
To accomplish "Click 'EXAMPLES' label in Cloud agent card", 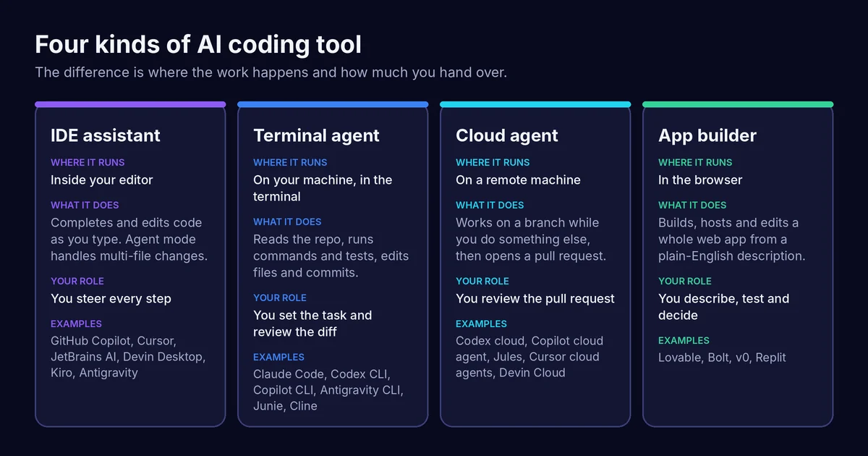I will click(481, 324).
